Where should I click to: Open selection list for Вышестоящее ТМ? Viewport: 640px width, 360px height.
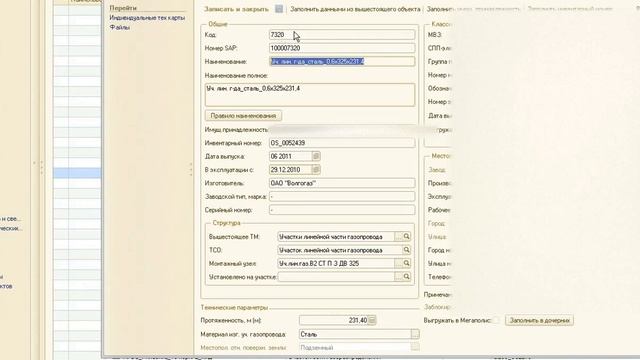(398, 236)
